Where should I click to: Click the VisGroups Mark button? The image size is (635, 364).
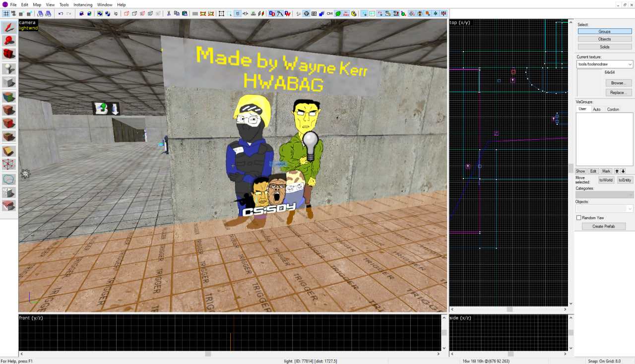pos(606,171)
